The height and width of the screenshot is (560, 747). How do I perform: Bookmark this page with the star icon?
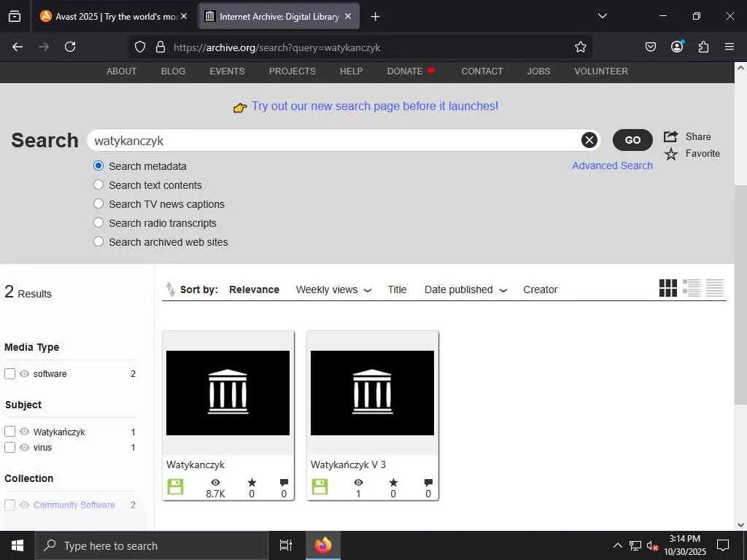click(x=580, y=47)
